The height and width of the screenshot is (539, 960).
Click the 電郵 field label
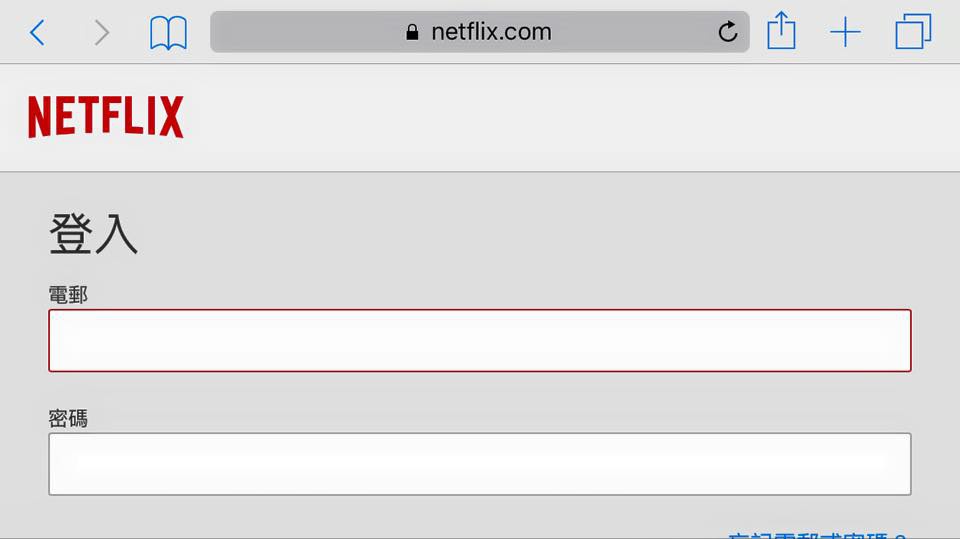(68, 295)
